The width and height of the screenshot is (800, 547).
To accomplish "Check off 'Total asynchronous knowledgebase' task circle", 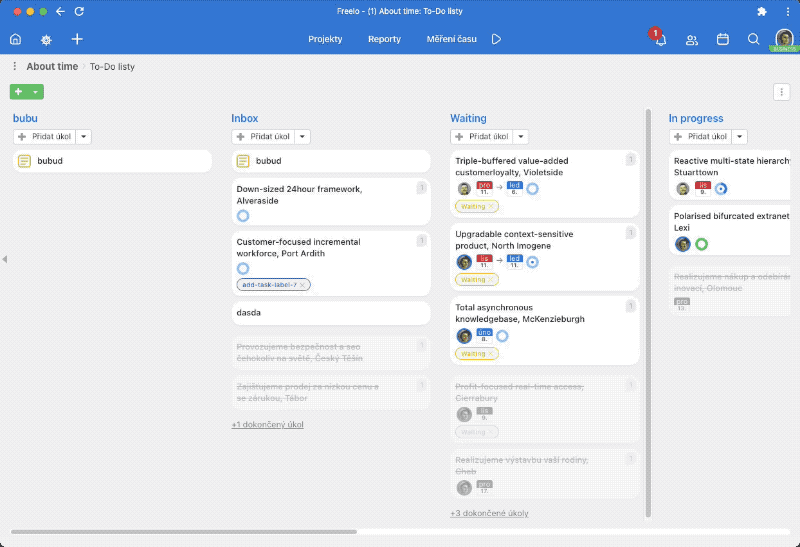I will pyautogui.click(x=502, y=336).
